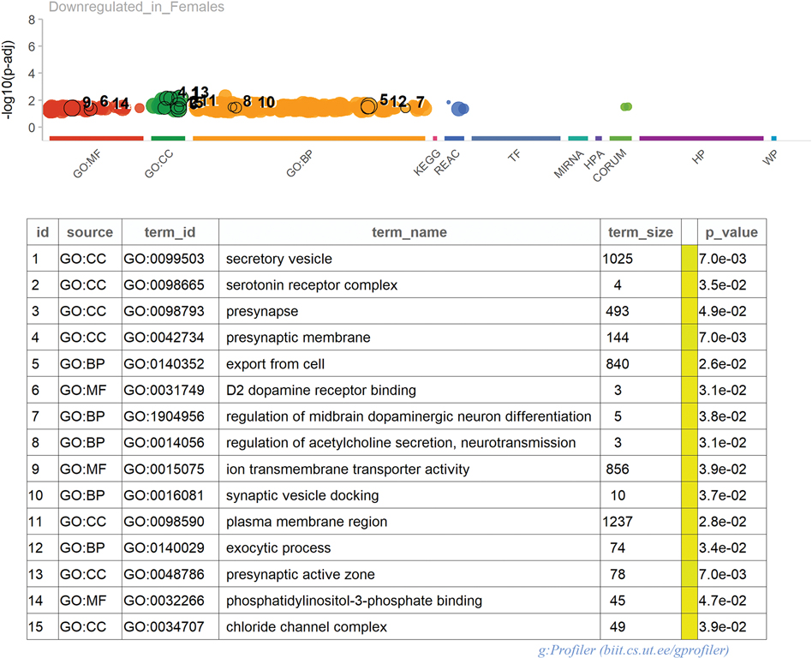Click 'export from cell' term name

pos(275,364)
